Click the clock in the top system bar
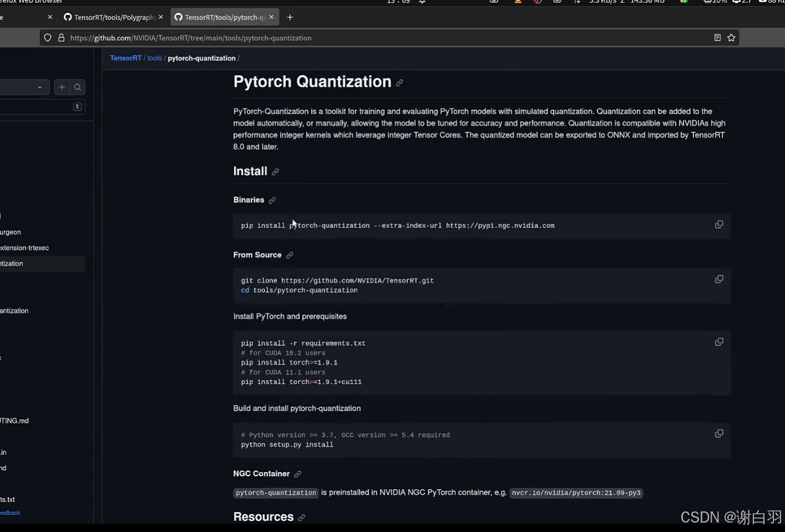Viewport: 785px width, 532px height. coord(398,2)
